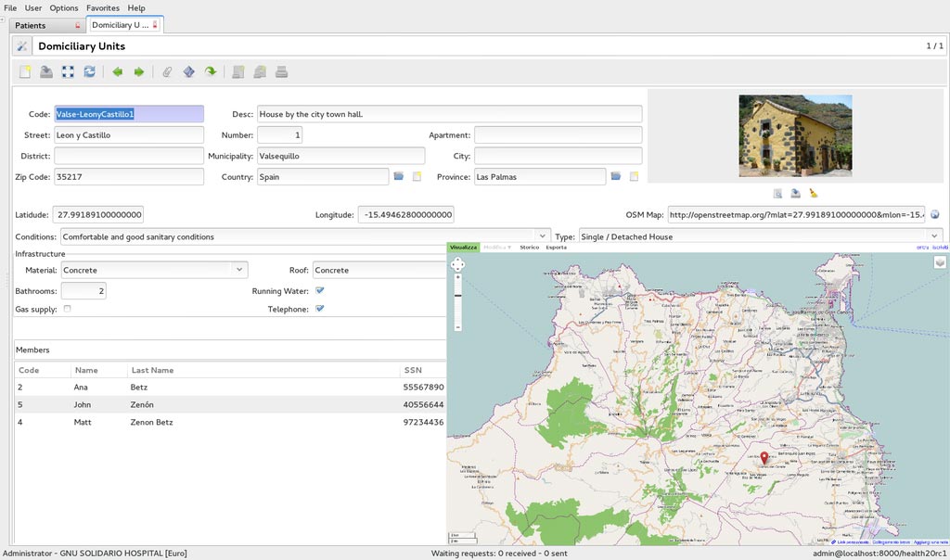Create a new Domiciliary Unit record
Viewport: 950px width, 560px height.
point(24,71)
